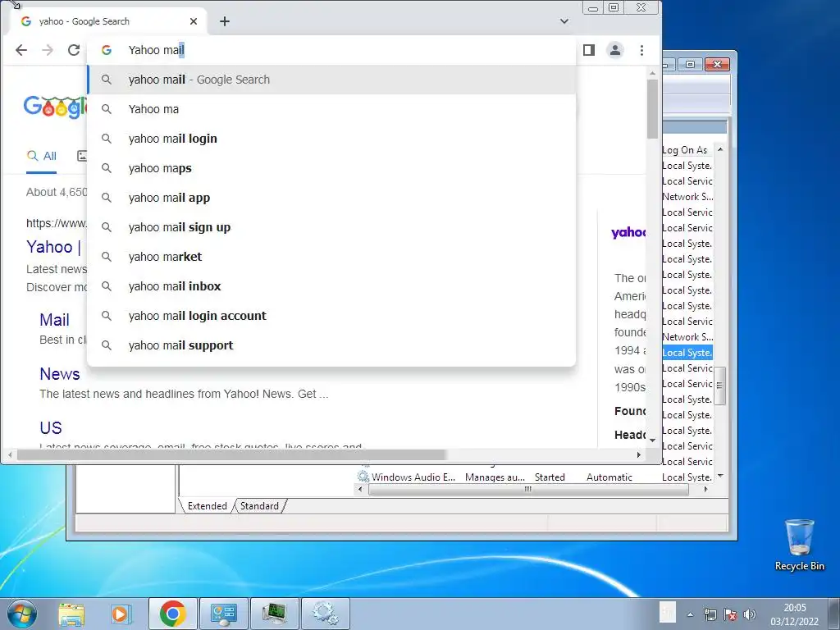
Task: Reload the page in Chrome
Action: pyautogui.click(x=74, y=50)
